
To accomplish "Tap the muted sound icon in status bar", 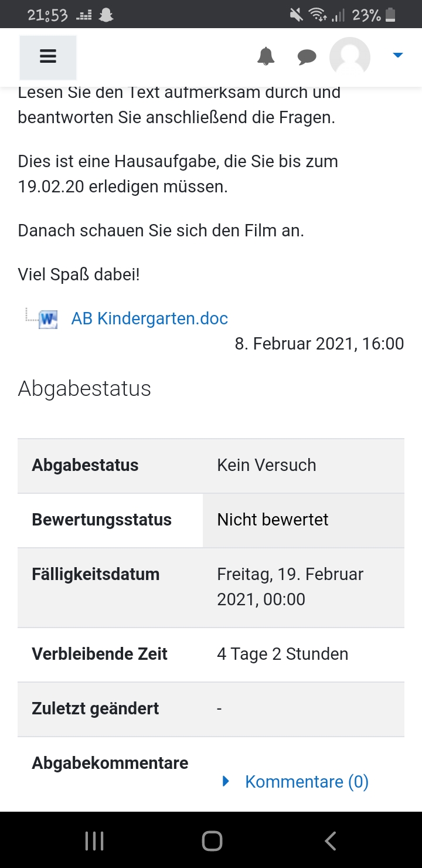I will coord(296,15).
